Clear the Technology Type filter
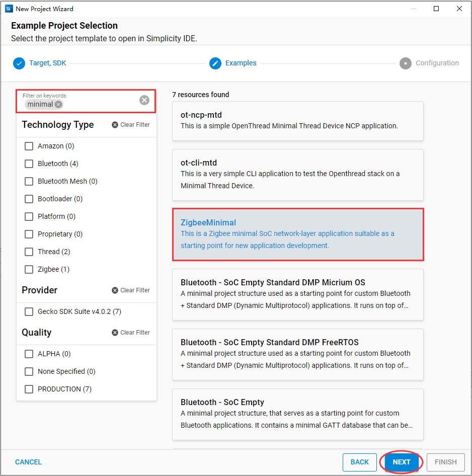472x476 pixels. (131, 125)
